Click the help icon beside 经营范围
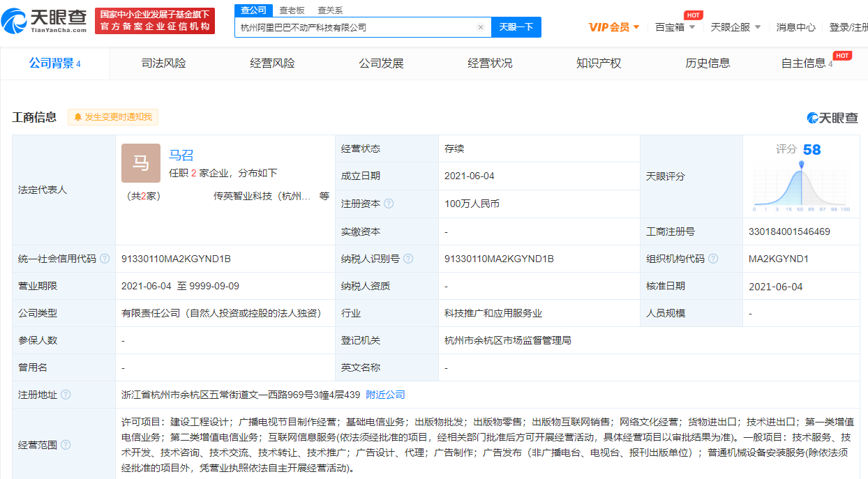Screen dimensions: 868x479 coord(66,445)
